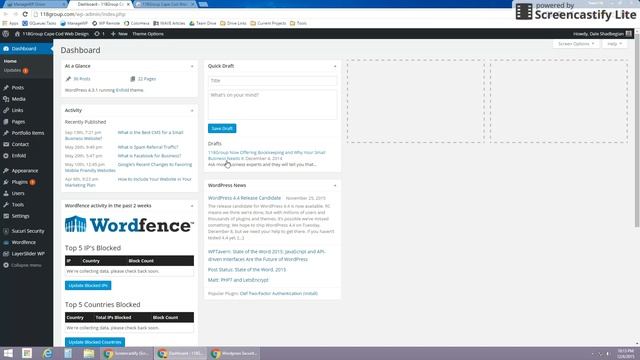The height and width of the screenshot is (360, 640).
Task: Open the Pages icon in sidebar
Action: (x=6, y=122)
